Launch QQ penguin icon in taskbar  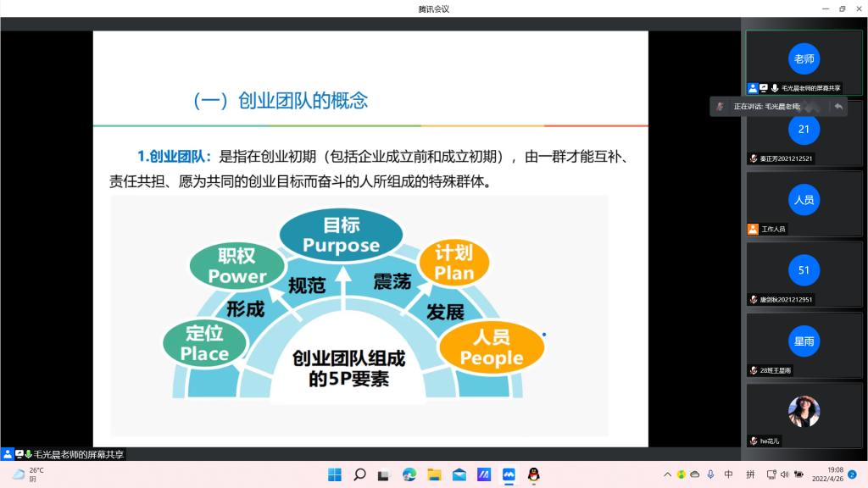(x=534, y=474)
